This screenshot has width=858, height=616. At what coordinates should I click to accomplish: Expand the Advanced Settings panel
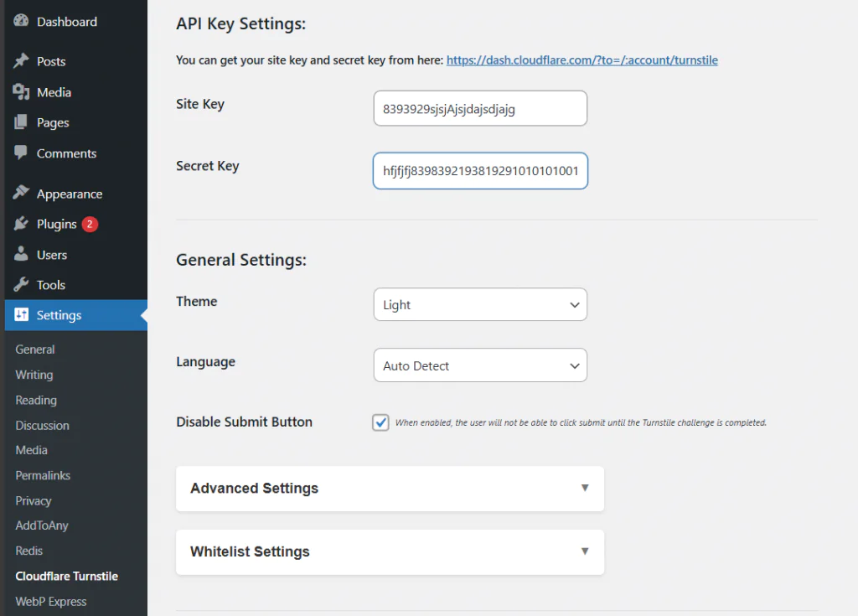click(x=390, y=489)
